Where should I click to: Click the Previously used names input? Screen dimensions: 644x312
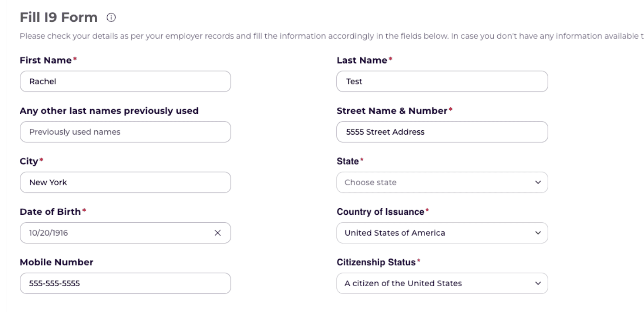125,132
